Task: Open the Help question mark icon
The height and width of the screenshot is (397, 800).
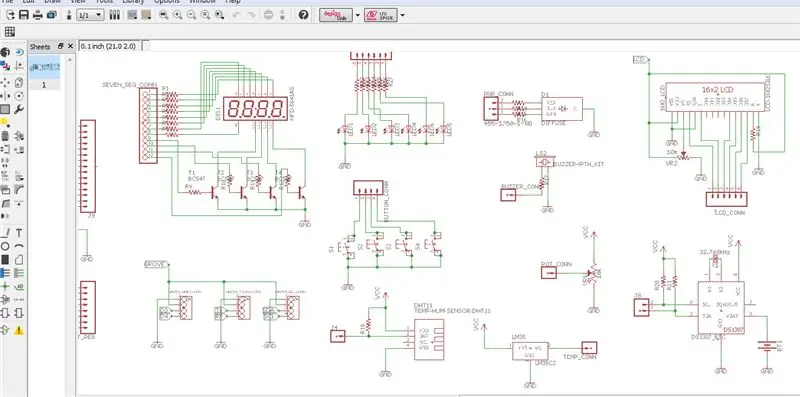Action: pyautogui.click(x=304, y=15)
